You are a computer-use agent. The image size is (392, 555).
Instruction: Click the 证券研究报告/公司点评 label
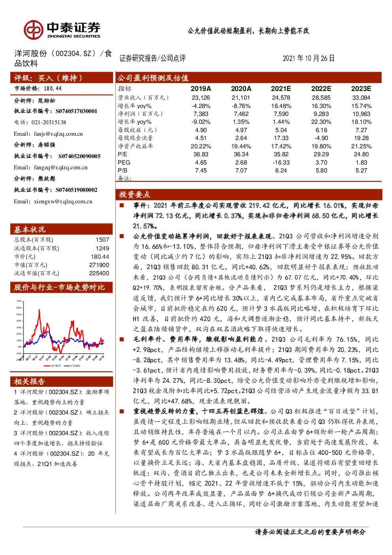(x=153, y=58)
